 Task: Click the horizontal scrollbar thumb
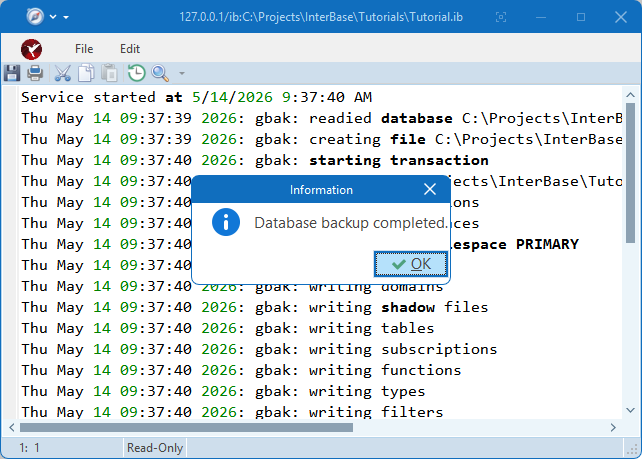186,427
